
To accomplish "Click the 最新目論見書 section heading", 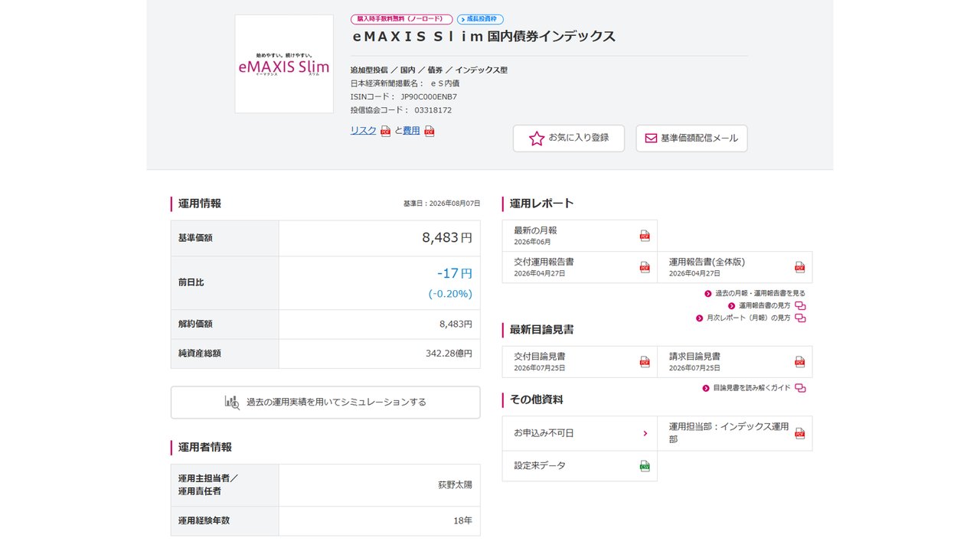I will [541, 330].
